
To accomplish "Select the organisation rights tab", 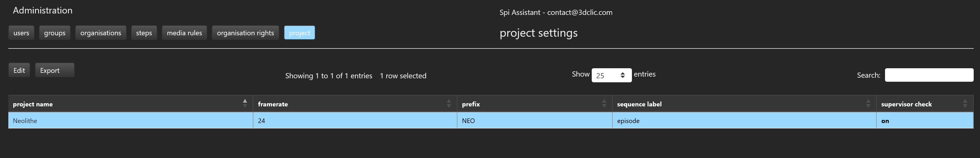I will coord(245,33).
